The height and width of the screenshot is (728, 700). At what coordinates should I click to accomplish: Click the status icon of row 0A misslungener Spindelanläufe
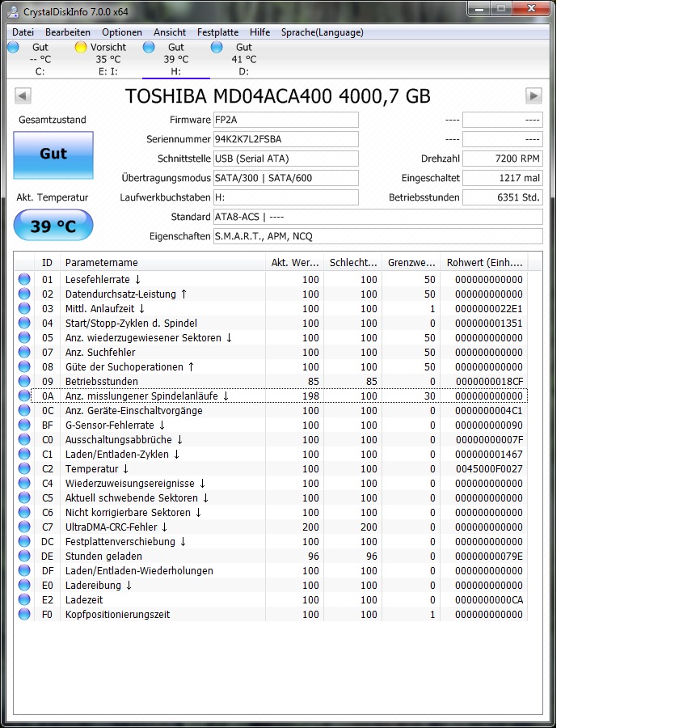[x=24, y=396]
